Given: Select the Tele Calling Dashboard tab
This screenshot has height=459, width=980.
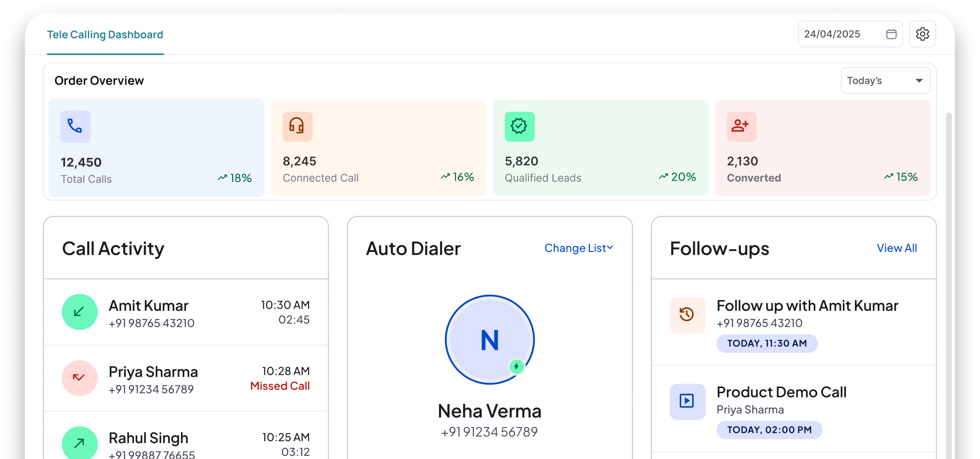Looking at the screenshot, I should click(x=105, y=35).
